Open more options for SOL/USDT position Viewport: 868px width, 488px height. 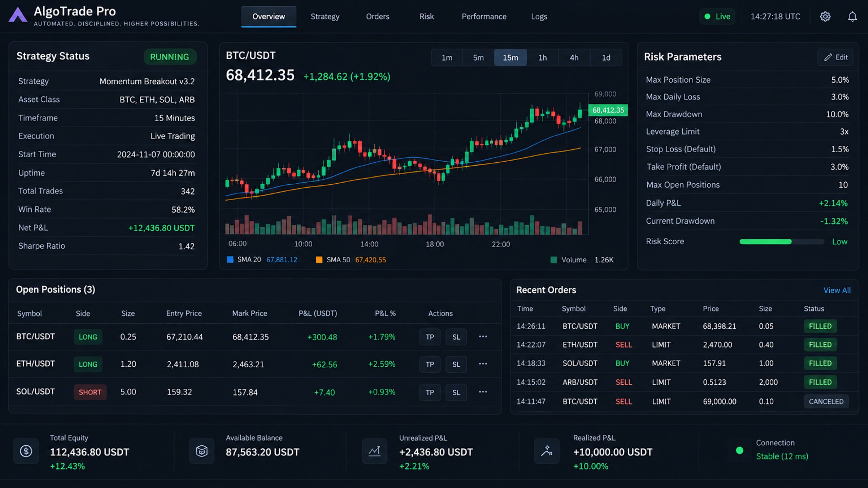point(483,392)
